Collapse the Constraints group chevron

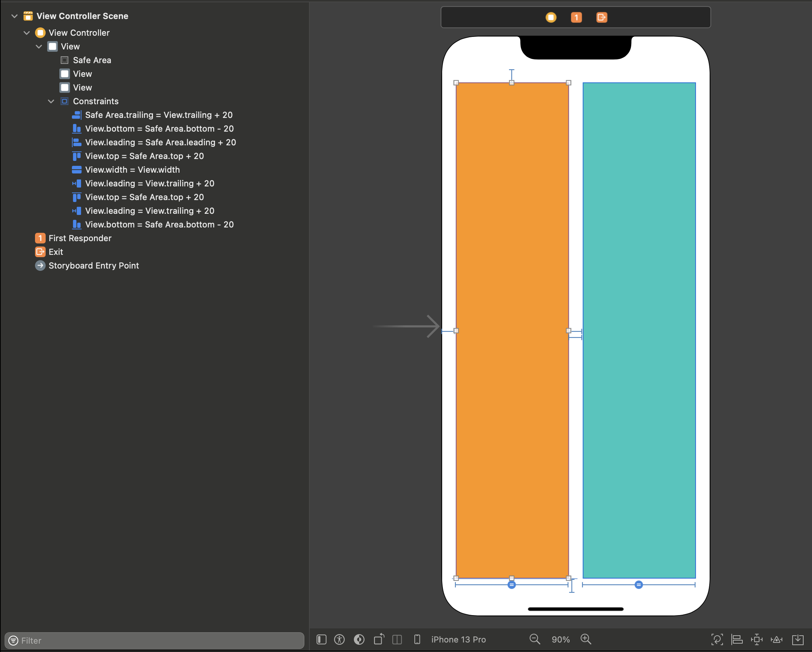(51, 101)
